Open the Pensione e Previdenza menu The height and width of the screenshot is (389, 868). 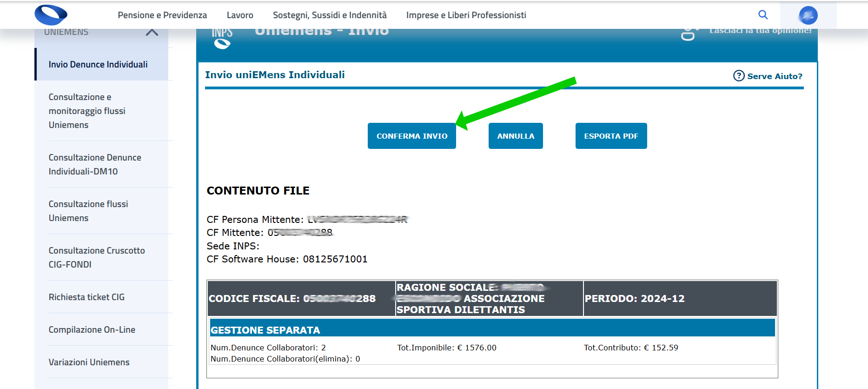click(162, 15)
